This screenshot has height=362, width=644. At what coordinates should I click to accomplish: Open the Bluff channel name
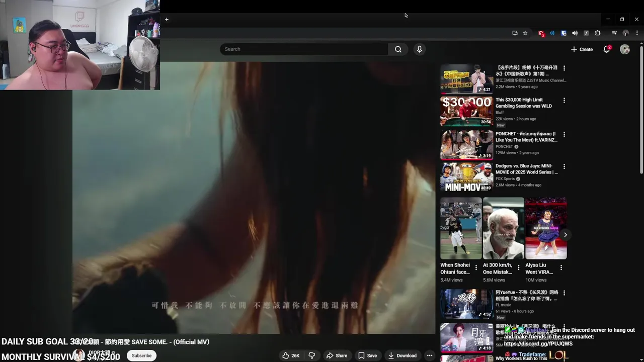500,113
